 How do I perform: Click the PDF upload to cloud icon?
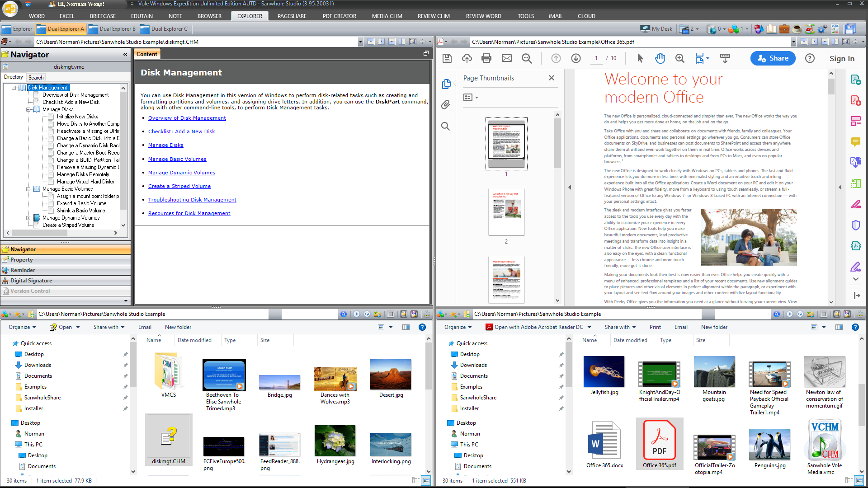coord(467,58)
